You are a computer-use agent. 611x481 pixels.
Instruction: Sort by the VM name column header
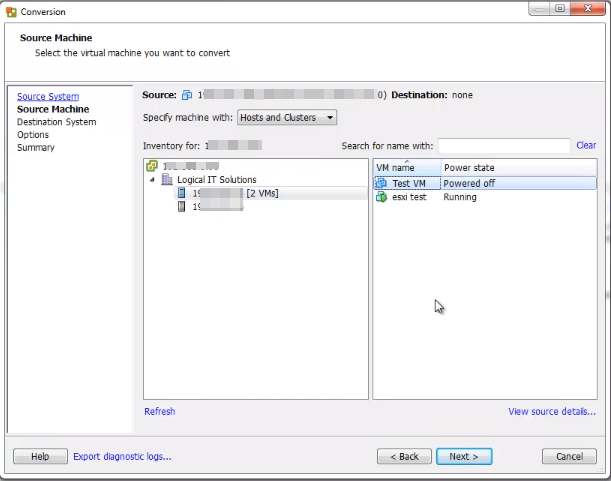(407, 168)
